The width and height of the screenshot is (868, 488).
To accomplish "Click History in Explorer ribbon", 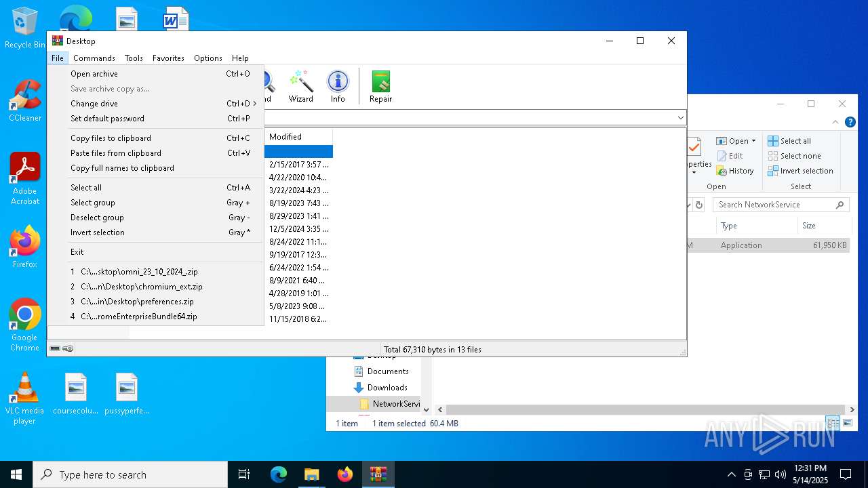I will (735, 171).
